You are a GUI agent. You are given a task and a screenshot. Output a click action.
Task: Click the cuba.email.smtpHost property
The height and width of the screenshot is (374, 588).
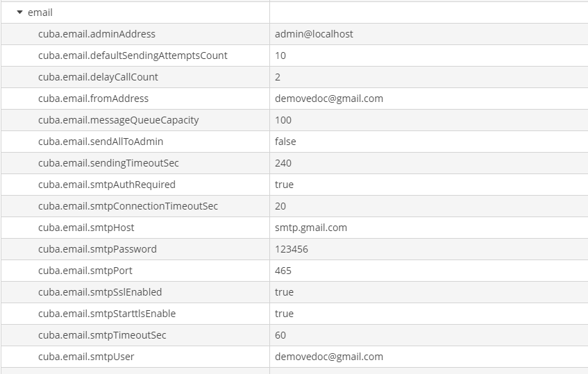coord(86,228)
